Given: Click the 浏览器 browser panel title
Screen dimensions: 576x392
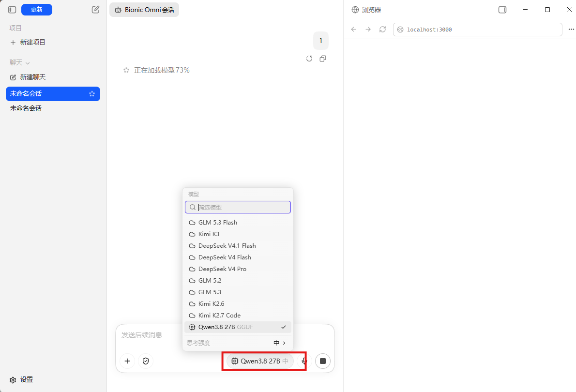Looking at the screenshot, I should click(x=371, y=10).
